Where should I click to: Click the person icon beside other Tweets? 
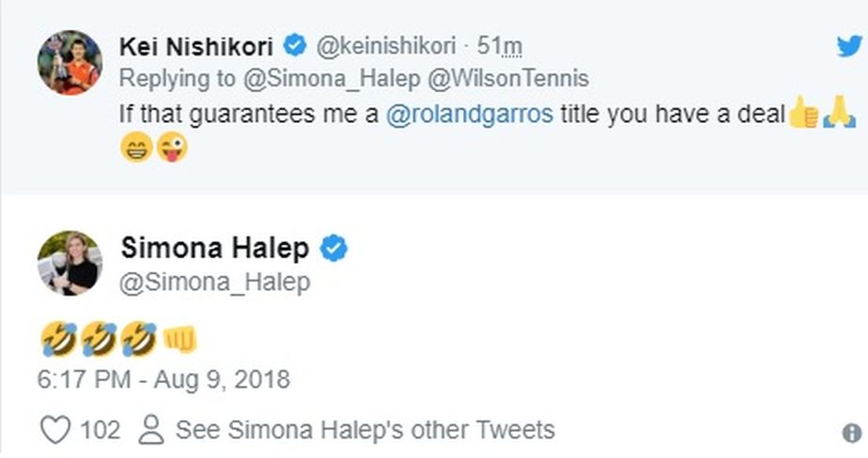pyautogui.click(x=150, y=430)
